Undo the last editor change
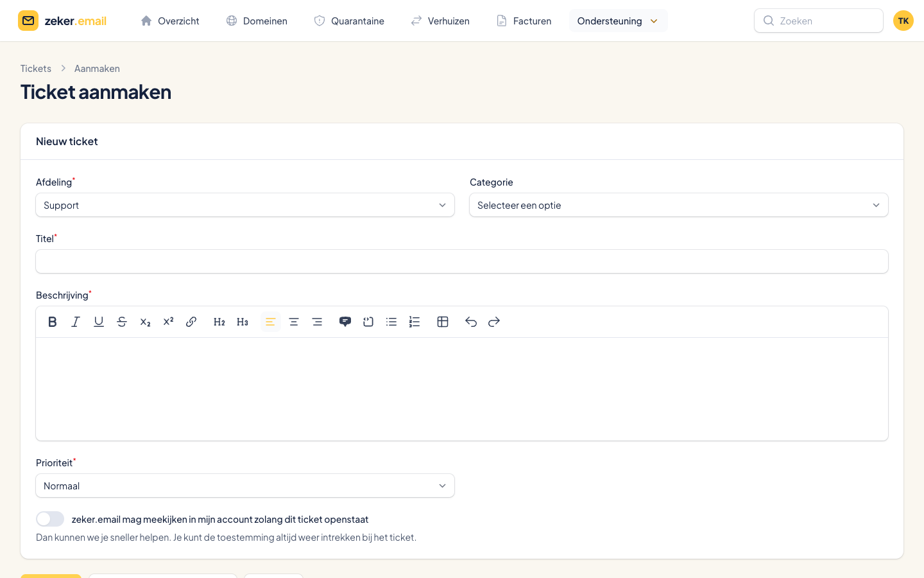 tap(471, 322)
